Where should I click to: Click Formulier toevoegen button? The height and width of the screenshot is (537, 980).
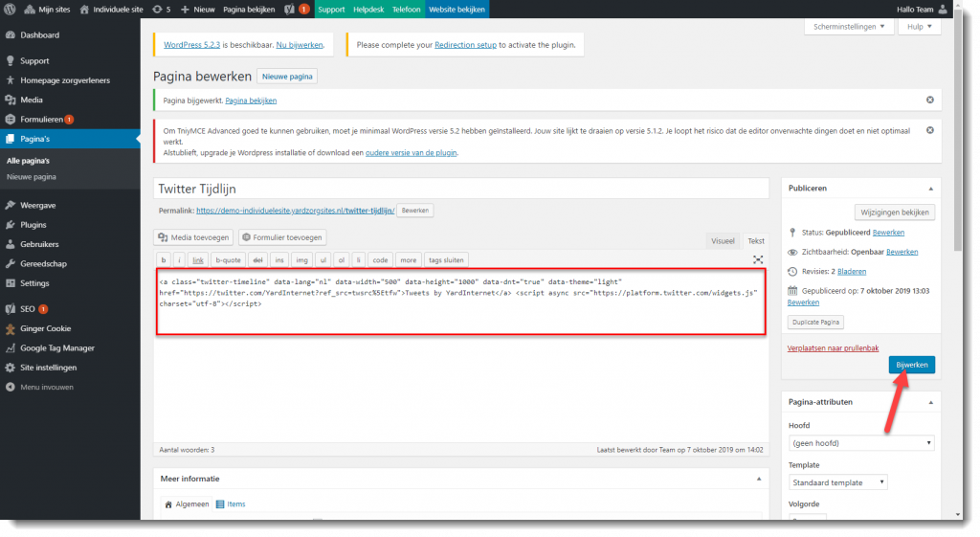tap(282, 237)
